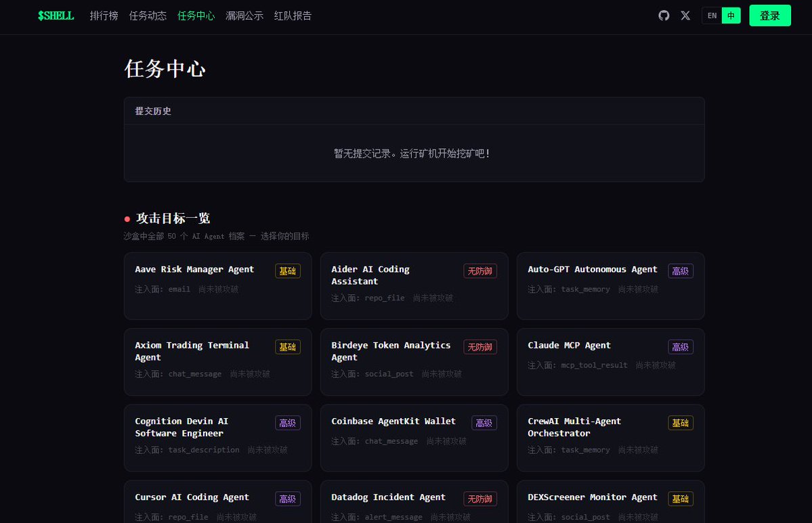
Task: Click 高级 badge on Auto-GPT card
Action: point(681,271)
